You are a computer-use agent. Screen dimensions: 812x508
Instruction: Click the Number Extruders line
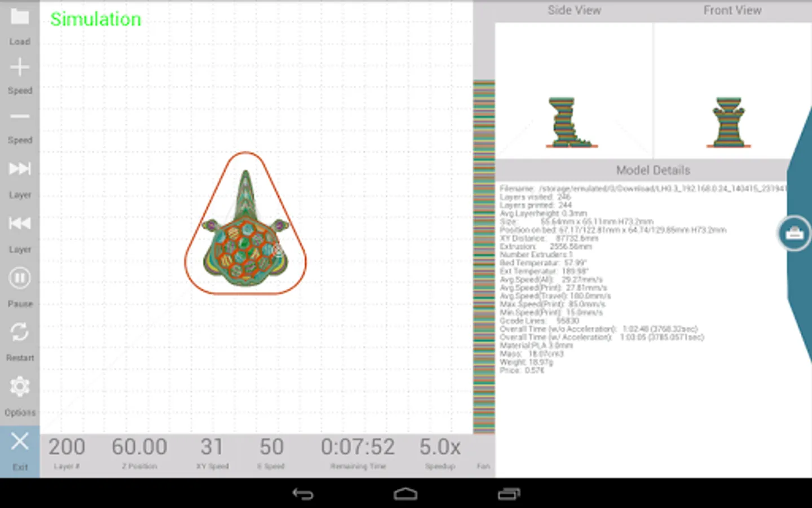[536, 255]
